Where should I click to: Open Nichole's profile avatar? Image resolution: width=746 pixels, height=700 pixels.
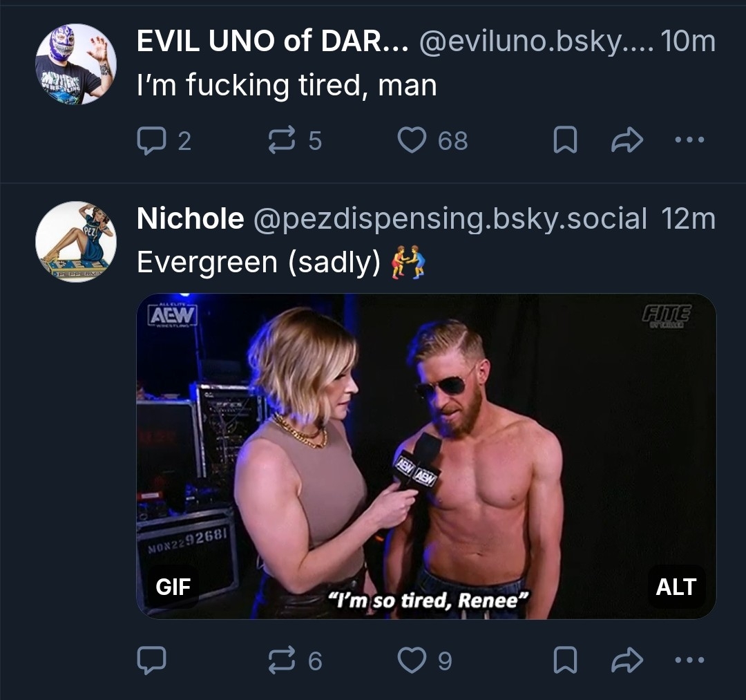(75, 241)
